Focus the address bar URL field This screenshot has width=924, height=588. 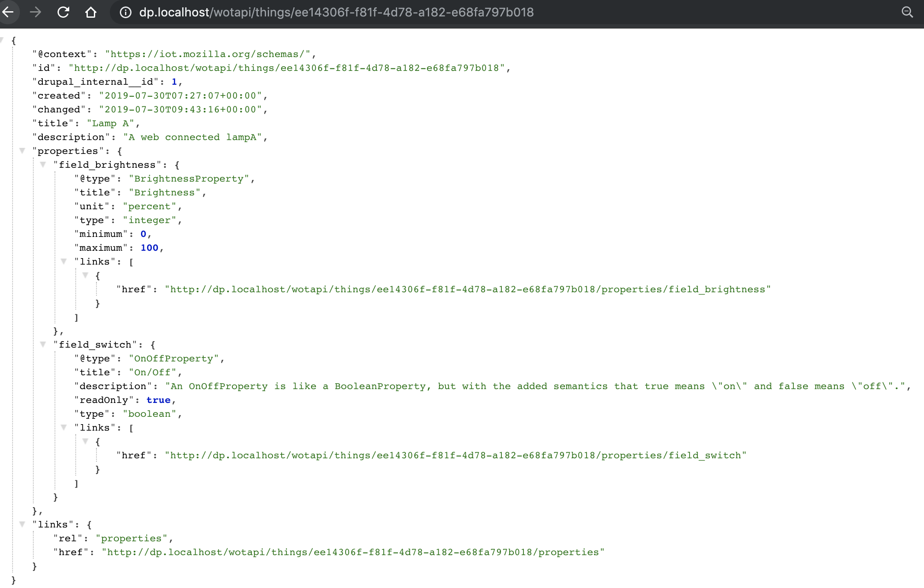(x=336, y=12)
